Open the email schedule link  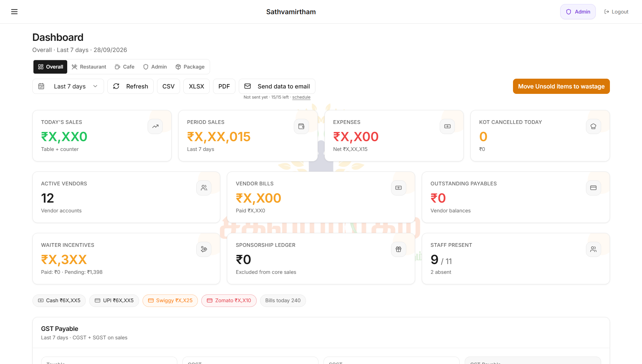pos(301,97)
